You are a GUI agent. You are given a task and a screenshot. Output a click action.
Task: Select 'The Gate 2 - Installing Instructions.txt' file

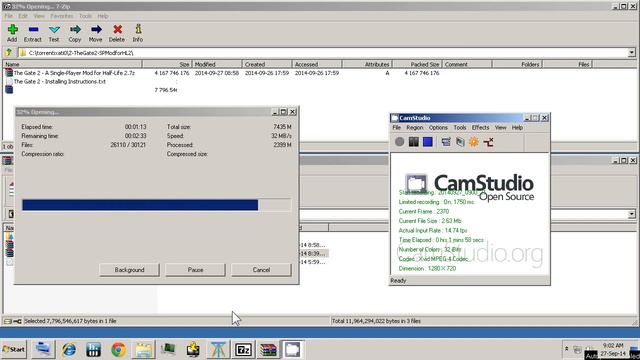click(60, 81)
